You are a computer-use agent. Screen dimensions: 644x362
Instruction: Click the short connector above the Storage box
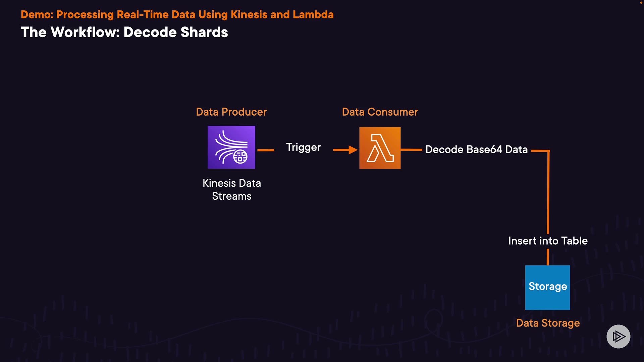click(548, 257)
